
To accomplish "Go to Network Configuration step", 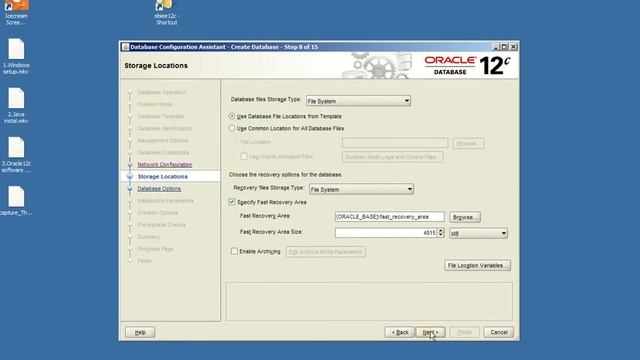I will point(164,164).
